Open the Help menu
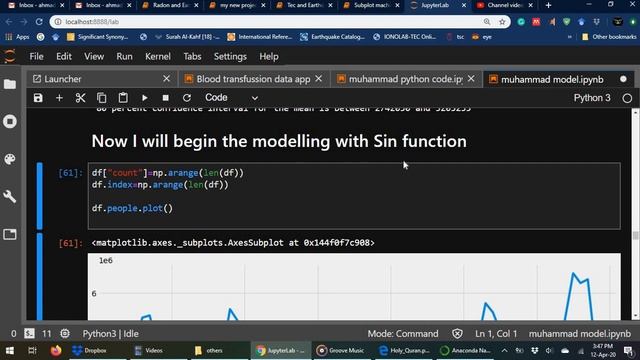The width and height of the screenshot is (640, 360). click(269, 56)
